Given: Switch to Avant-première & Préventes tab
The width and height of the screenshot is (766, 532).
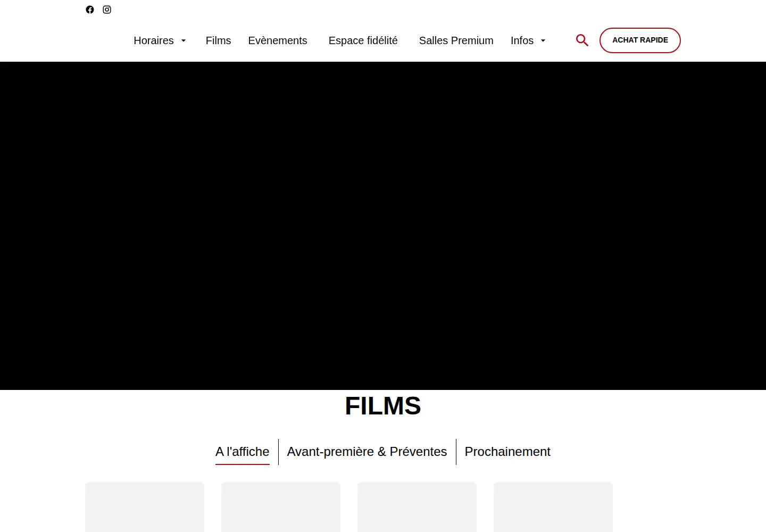Looking at the screenshot, I should (367, 452).
